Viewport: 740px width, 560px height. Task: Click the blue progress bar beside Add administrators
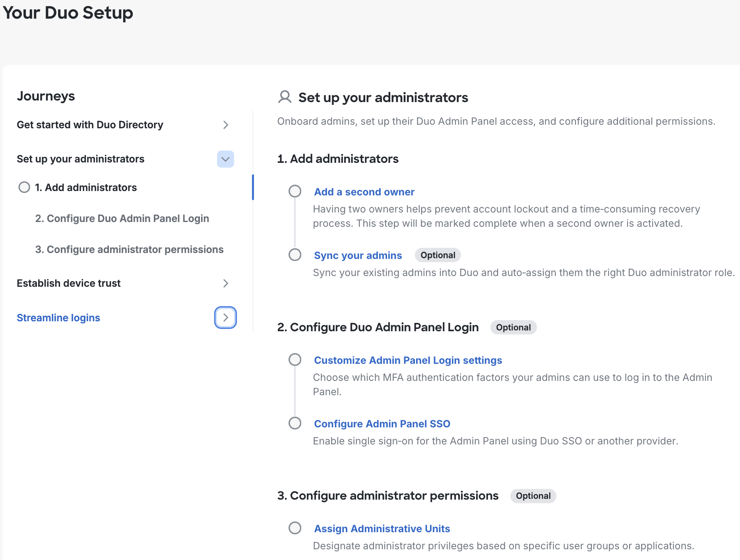[x=254, y=187]
